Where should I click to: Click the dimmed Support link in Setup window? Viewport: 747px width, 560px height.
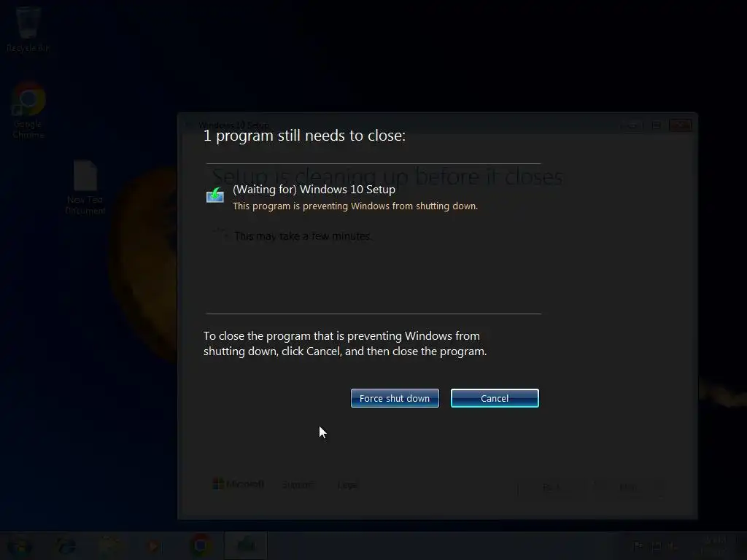click(298, 485)
